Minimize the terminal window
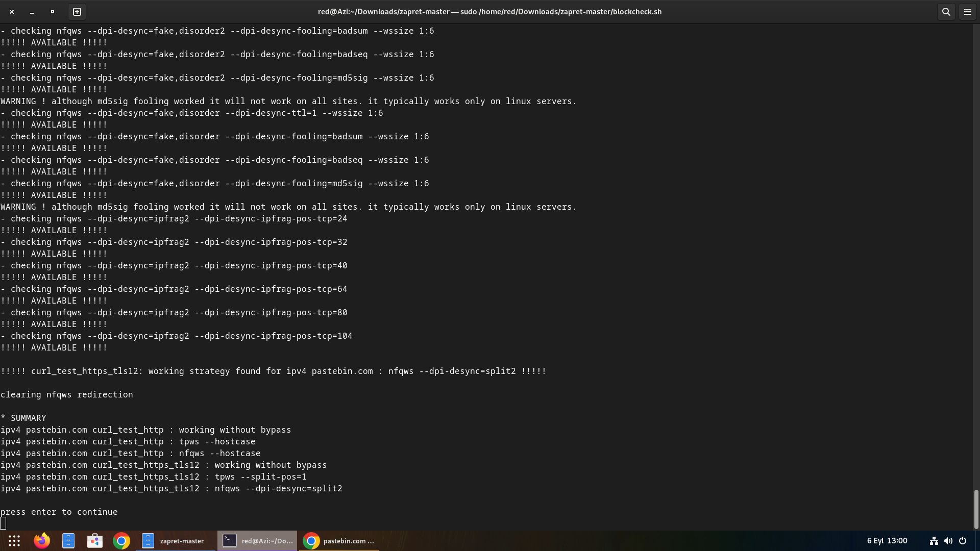 32,12
